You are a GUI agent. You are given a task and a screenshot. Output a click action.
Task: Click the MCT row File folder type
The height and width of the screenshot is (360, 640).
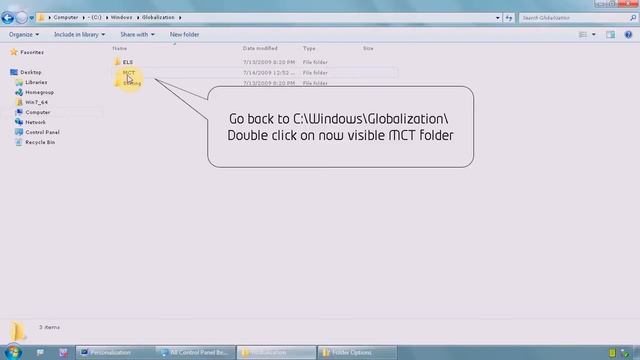pos(315,73)
